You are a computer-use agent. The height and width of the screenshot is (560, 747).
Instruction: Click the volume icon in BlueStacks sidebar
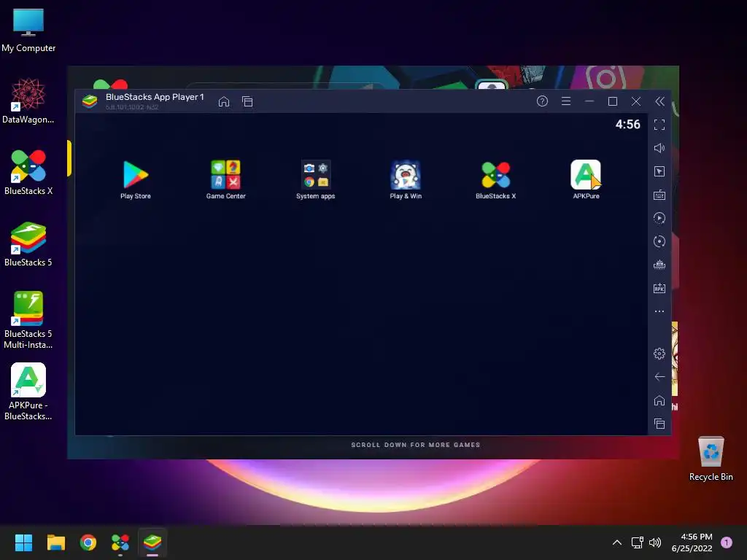click(x=659, y=148)
